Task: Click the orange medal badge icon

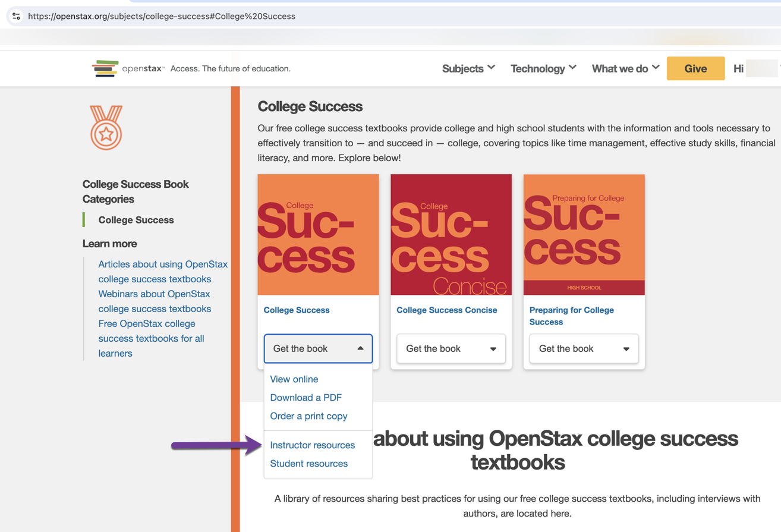Action: 106,127
